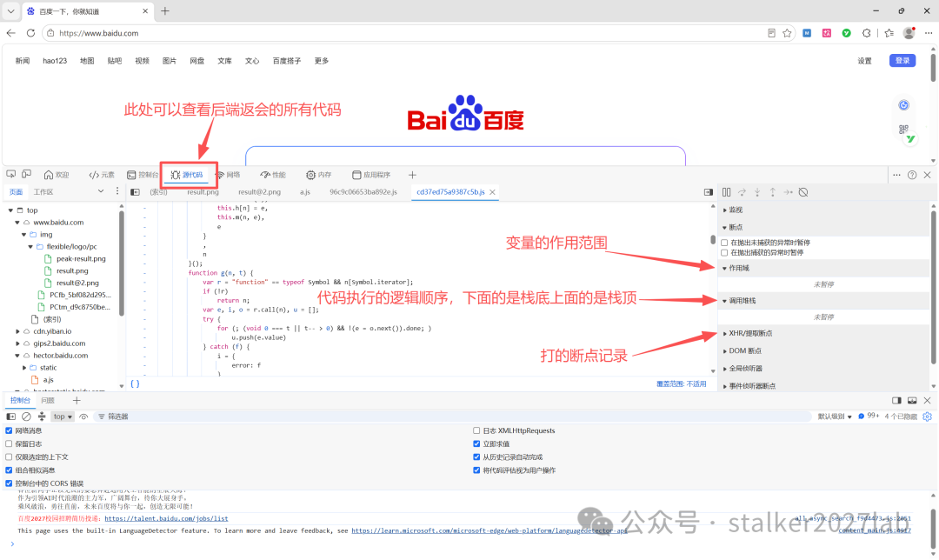Enable 日志 XMLHttpRequests checkbox
The height and width of the screenshot is (560, 939).
476,430
